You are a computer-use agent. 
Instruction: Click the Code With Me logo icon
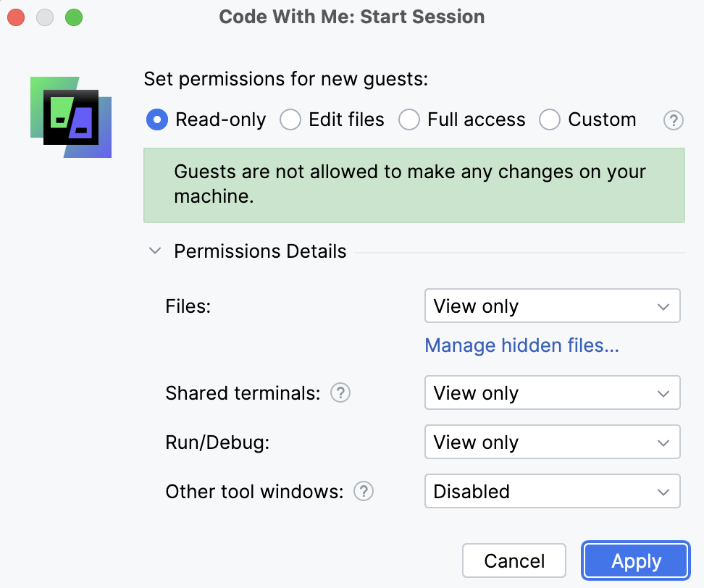click(x=71, y=117)
